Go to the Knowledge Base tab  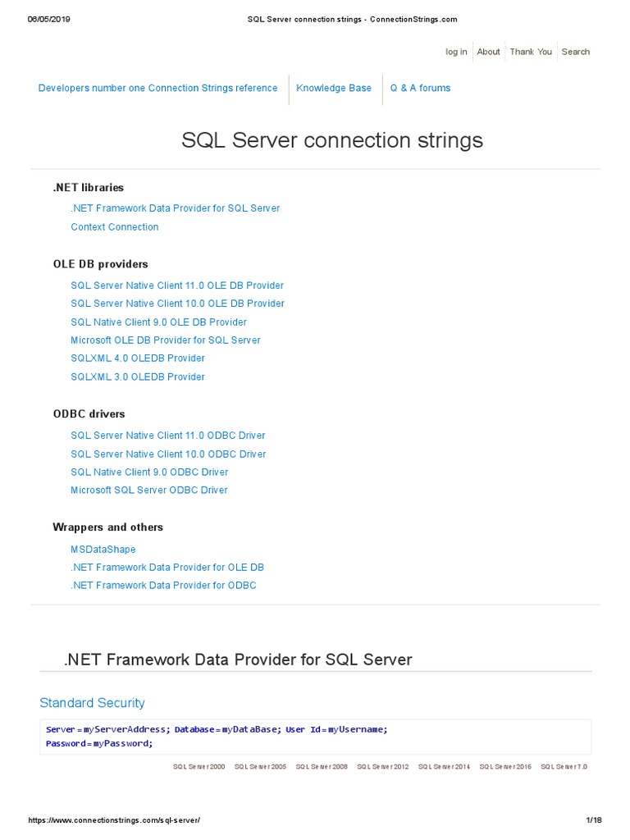334,88
